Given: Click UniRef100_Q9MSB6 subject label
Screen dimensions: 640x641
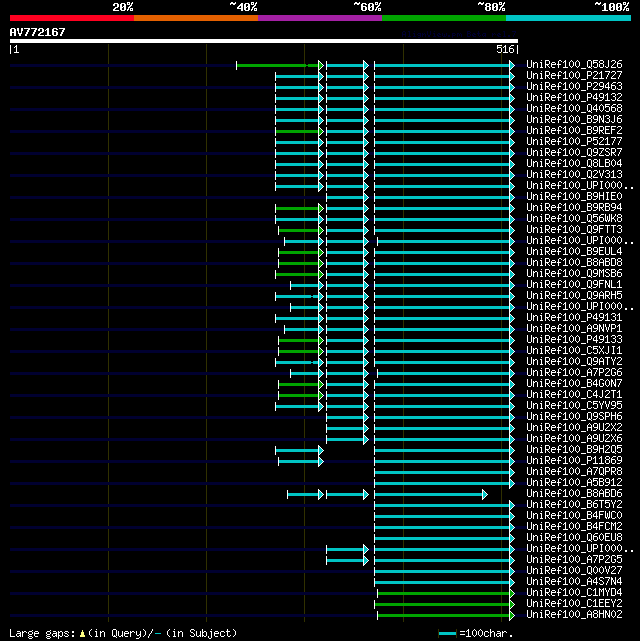Looking at the screenshot, I should (574, 273).
